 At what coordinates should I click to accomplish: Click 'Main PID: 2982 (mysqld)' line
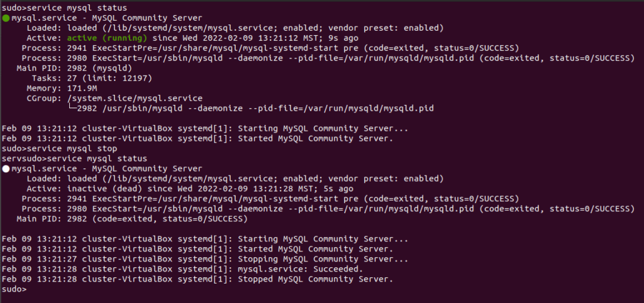point(74,68)
